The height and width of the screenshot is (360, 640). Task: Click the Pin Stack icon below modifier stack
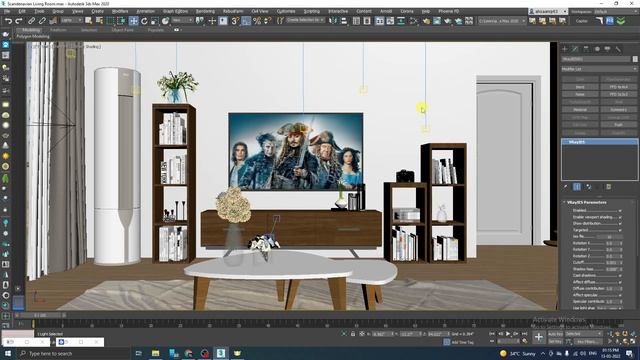tap(566, 187)
